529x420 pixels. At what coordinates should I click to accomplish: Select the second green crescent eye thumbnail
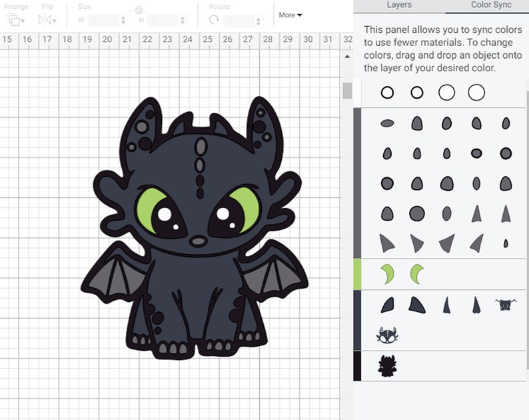pos(417,274)
